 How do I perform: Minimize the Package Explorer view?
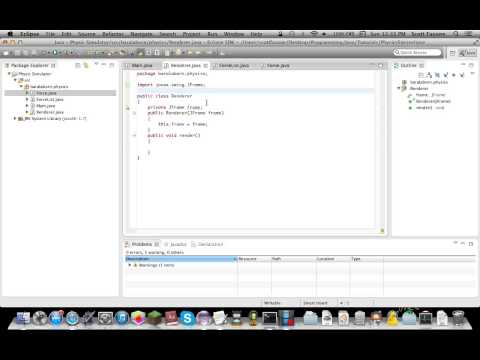(104, 64)
